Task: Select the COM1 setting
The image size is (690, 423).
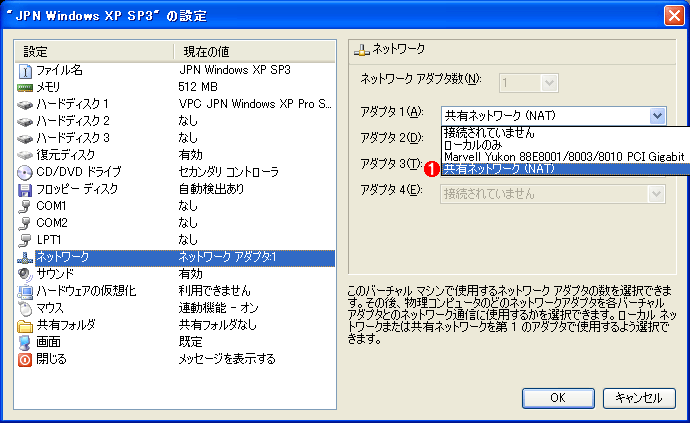Action: pyautogui.click(x=176, y=206)
